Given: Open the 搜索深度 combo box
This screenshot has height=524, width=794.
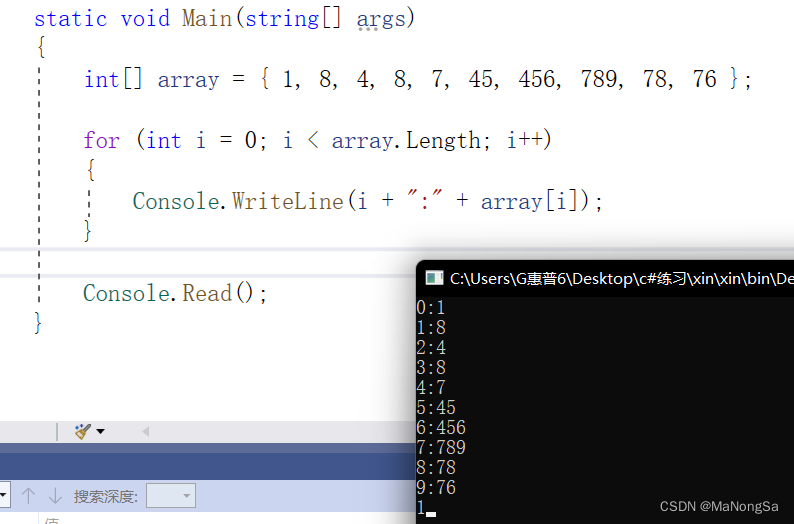Looking at the screenshot, I should [x=171, y=496].
